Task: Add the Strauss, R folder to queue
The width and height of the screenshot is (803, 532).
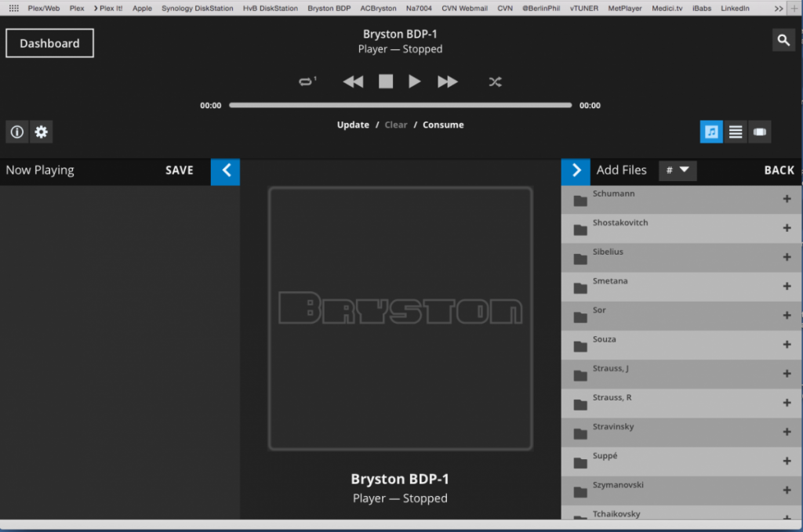Action: point(787,403)
